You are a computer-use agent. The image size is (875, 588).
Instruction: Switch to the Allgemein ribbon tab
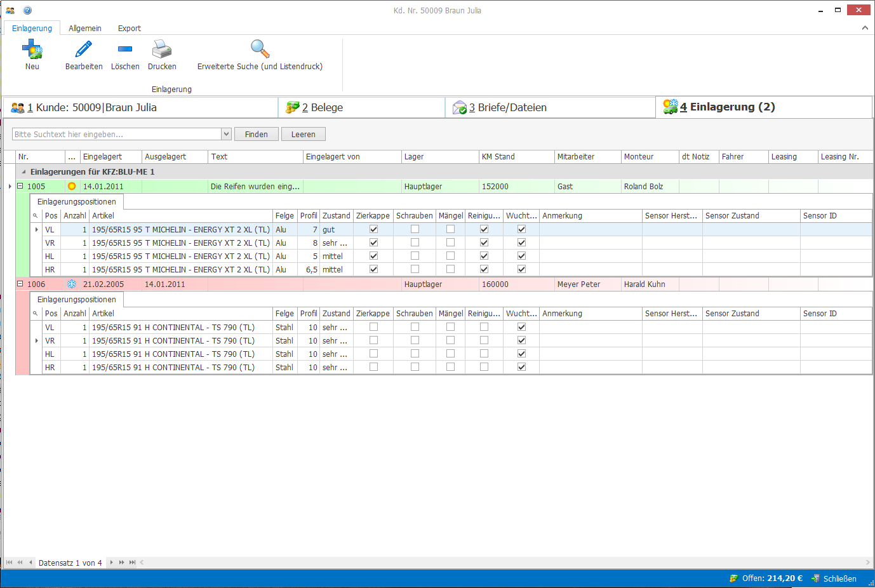(85, 29)
